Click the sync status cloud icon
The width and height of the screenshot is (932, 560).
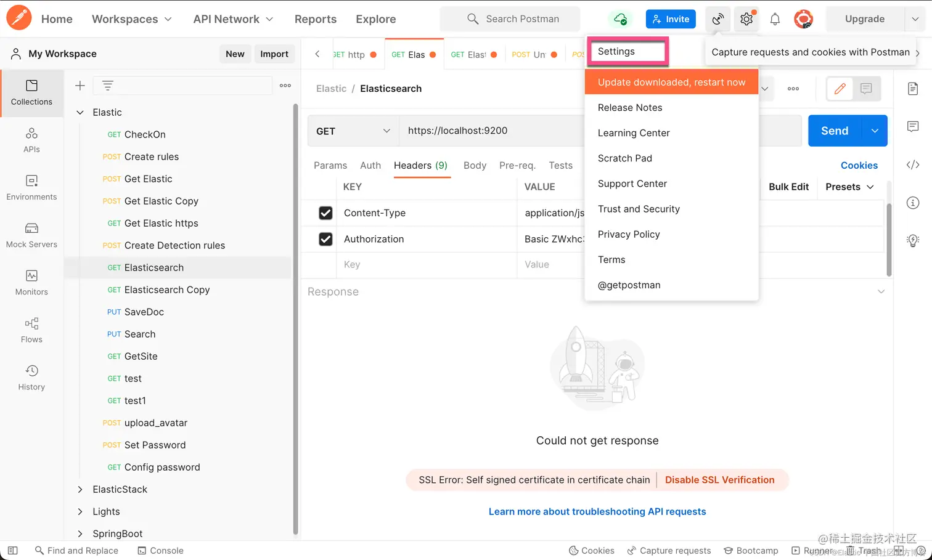(621, 19)
